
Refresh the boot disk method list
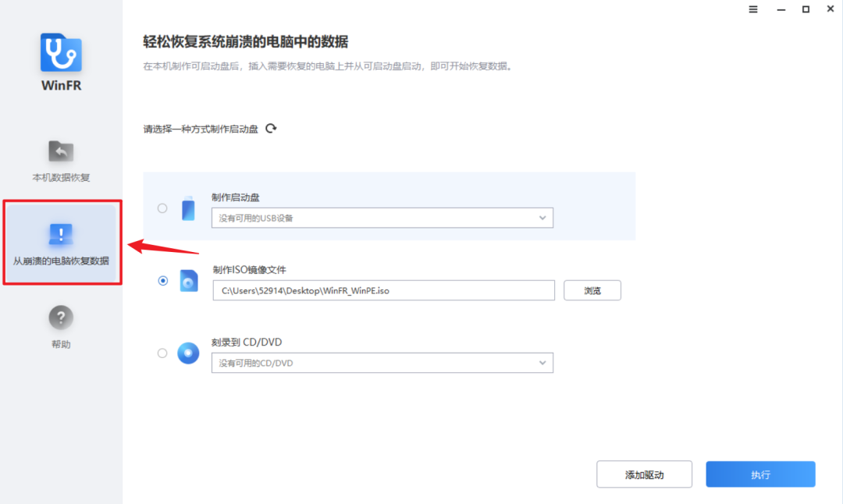point(271,128)
